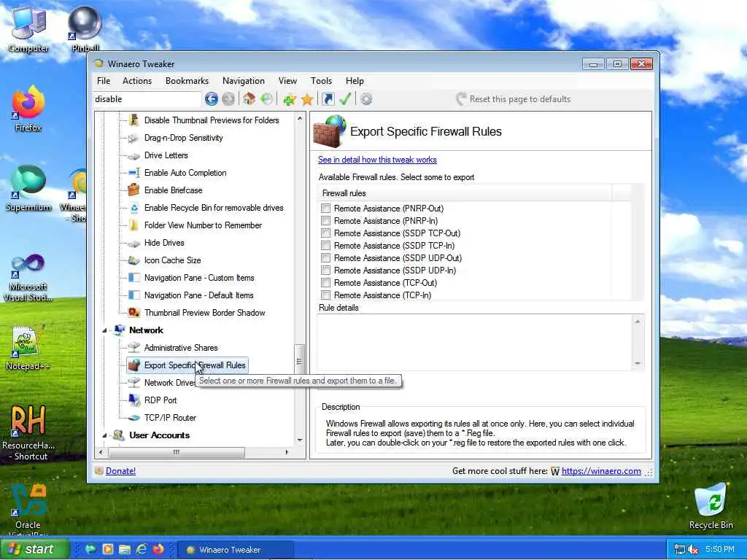Click the Drive Letters drive icon
Image resolution: width=747 pixels, height=560 pixels.
pyautogui.click(x=134, y=156)
